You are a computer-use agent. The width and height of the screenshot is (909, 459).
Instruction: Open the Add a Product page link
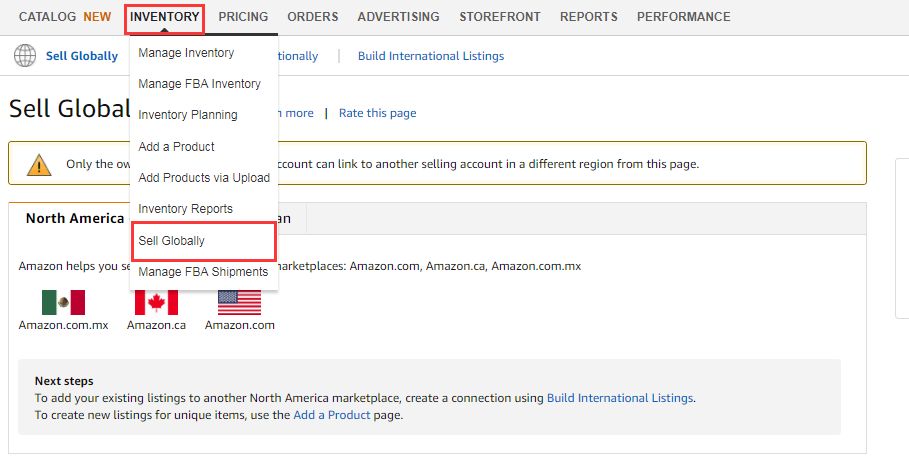coord(332,415)
